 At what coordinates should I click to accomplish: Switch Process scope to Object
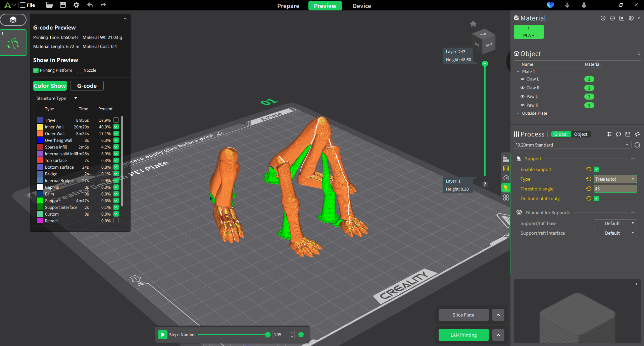[581, 134]
